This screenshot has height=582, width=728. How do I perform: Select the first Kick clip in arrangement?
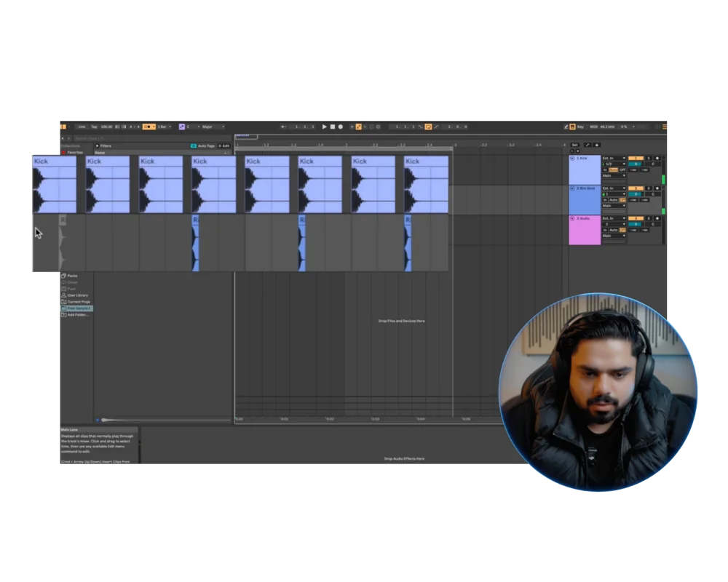(x=55, y=184)
